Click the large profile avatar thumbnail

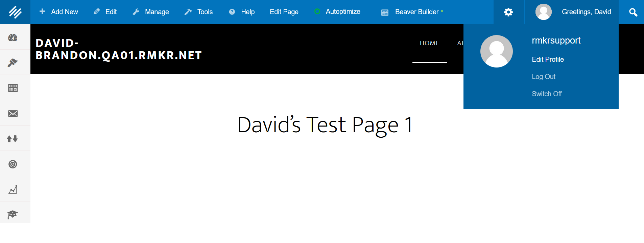pos(496,51)
